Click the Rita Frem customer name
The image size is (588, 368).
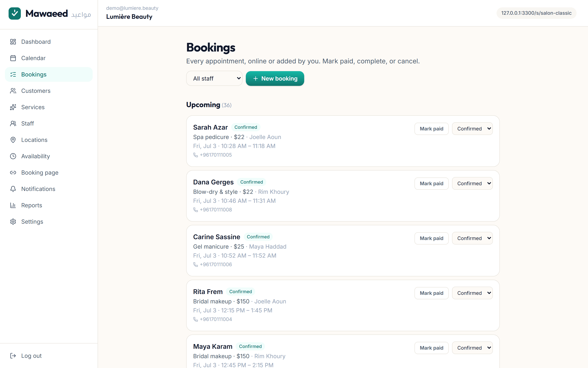(x=208, y=292)
